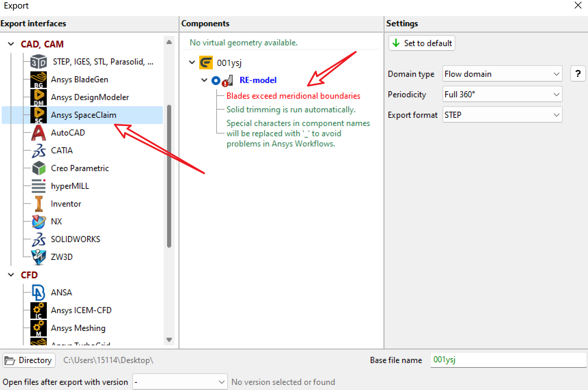Image resolution: width=588 pixels, height=390 pixels.
Task: Click 'No virtual geometry available.' message
Action: pyautogui.click(x=244, y=43)
